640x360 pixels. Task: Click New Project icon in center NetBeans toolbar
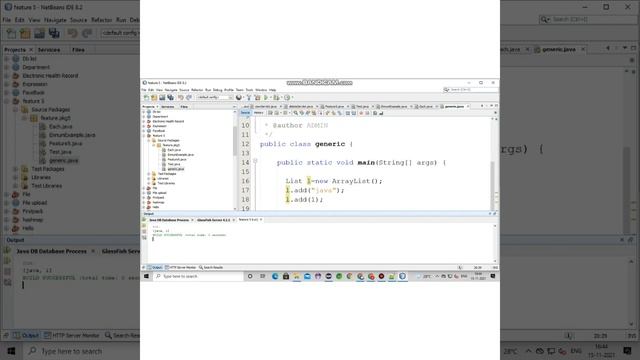tap(154, 98)
